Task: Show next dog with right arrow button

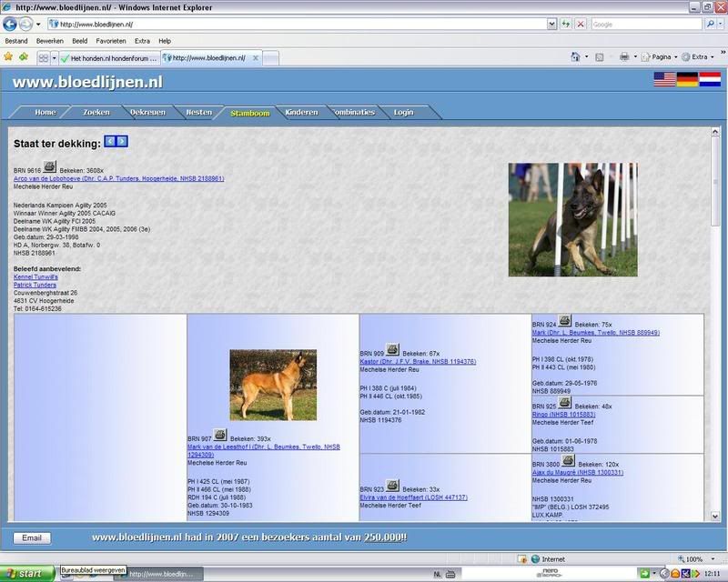Action: pyautogui.click(x=123, y=141)
